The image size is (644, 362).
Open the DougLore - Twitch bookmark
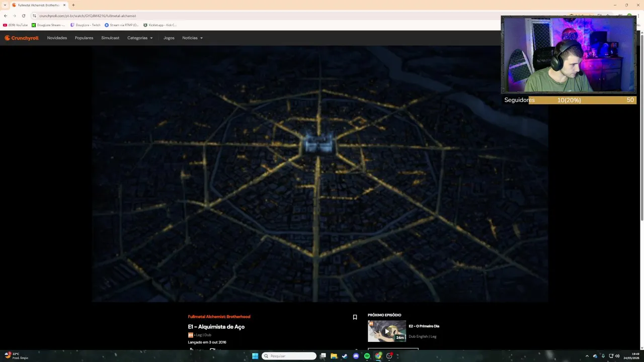pos(86,25)
